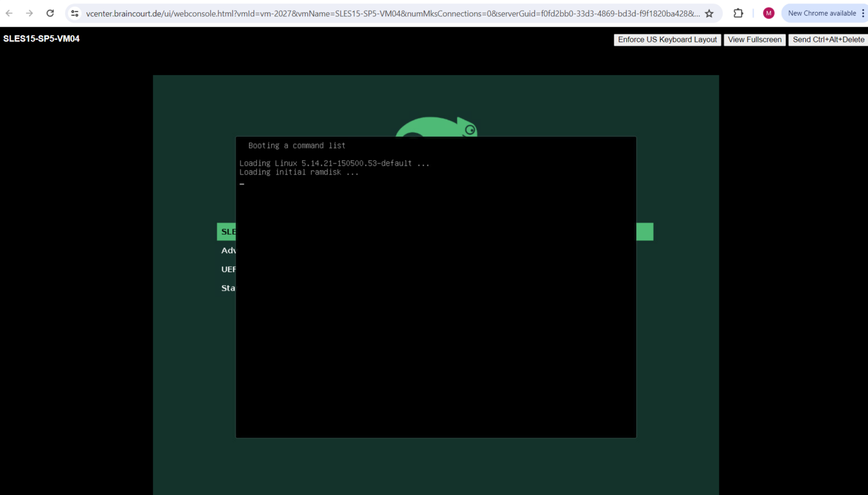
Task: Open the Chrome extensions puzzle icon
Action: coord(738,12)
